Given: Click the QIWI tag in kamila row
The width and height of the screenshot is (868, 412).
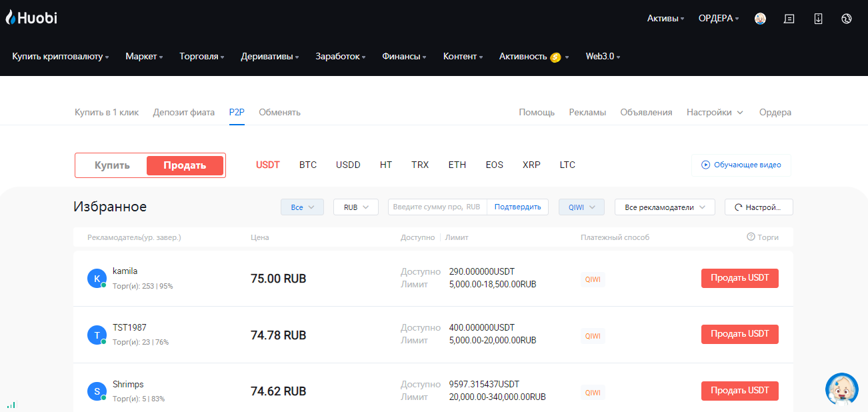Looking at the screenshot, I should [x=593, y=280].
